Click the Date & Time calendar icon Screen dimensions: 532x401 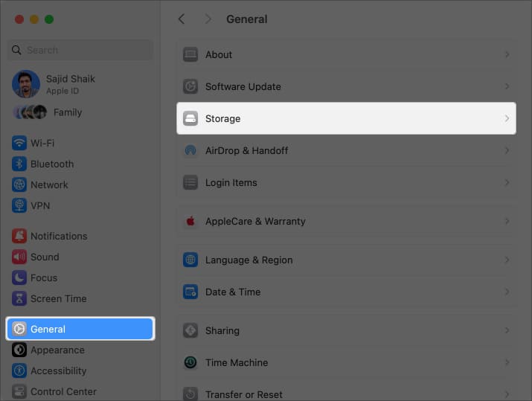coord(190,292)
